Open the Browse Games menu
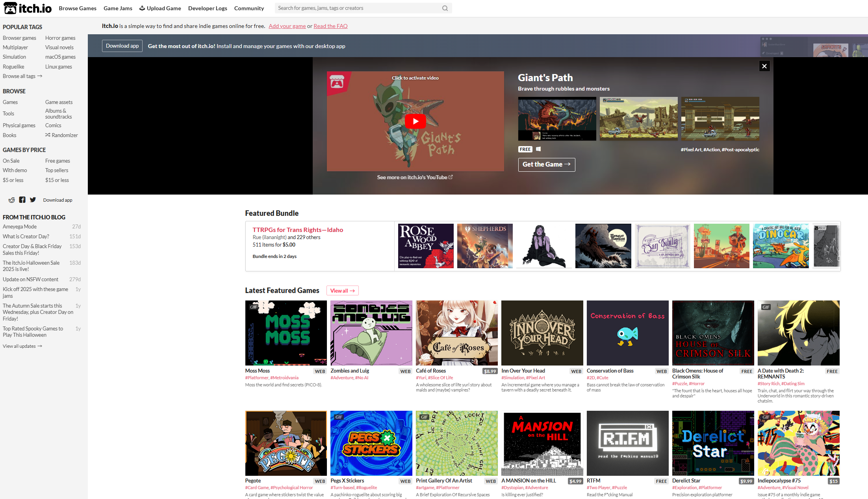868x499 pixels. tap(78, 8)
